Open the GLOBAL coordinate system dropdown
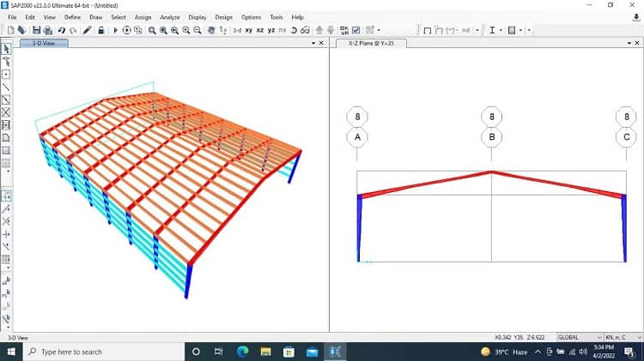Viewport: 644px width, 361px height. click(580, 337)
